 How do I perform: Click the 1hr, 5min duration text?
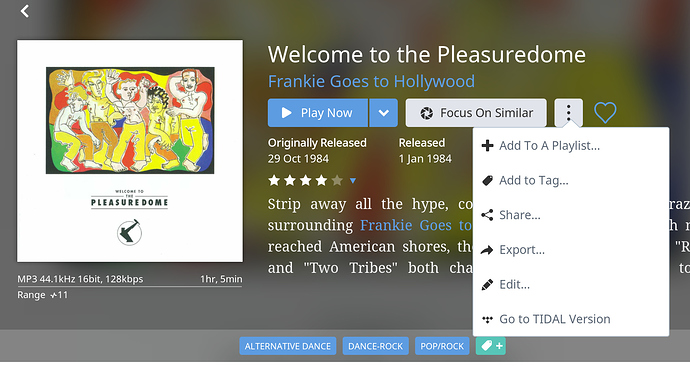coord(221,279)
